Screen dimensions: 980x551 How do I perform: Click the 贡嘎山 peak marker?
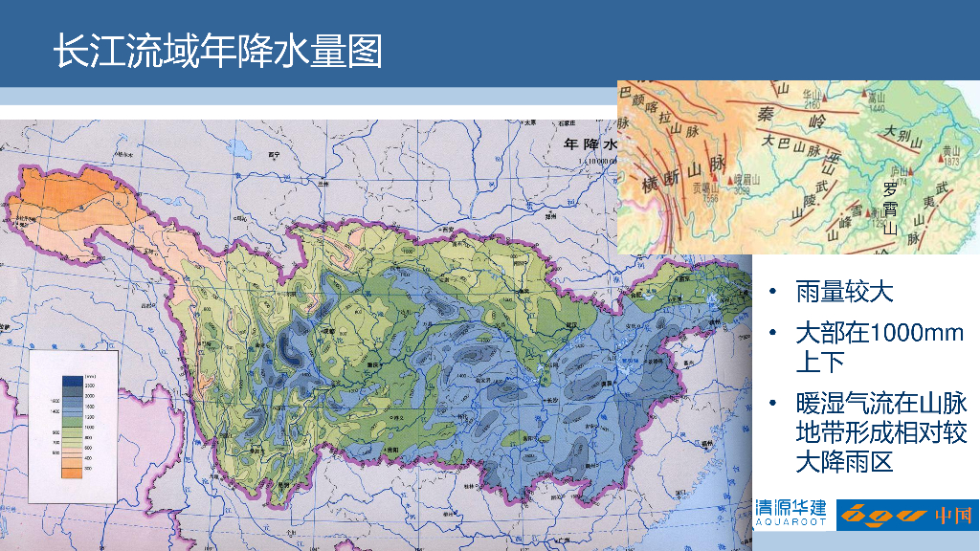(715, 178)
